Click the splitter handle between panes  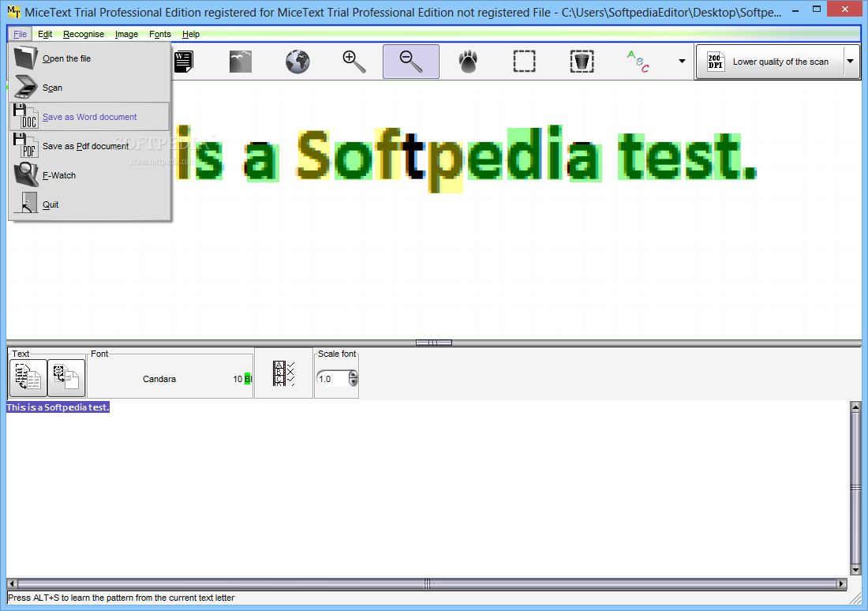tap(434, 343)
